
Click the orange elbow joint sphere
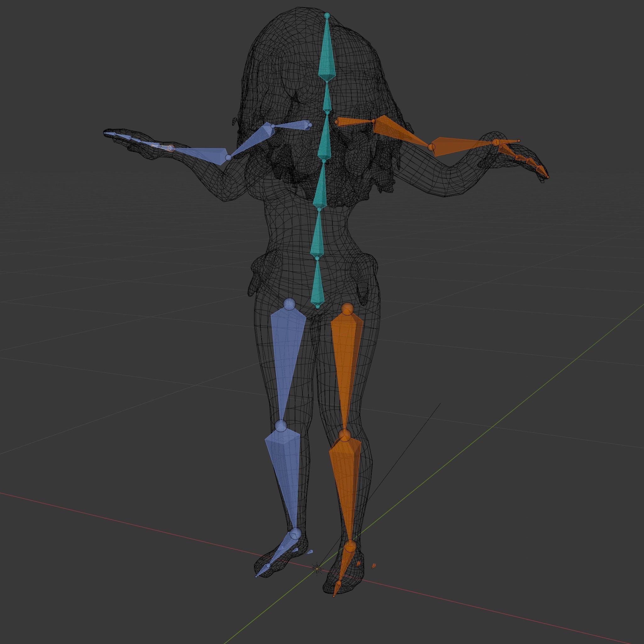(x=431, y=147)
